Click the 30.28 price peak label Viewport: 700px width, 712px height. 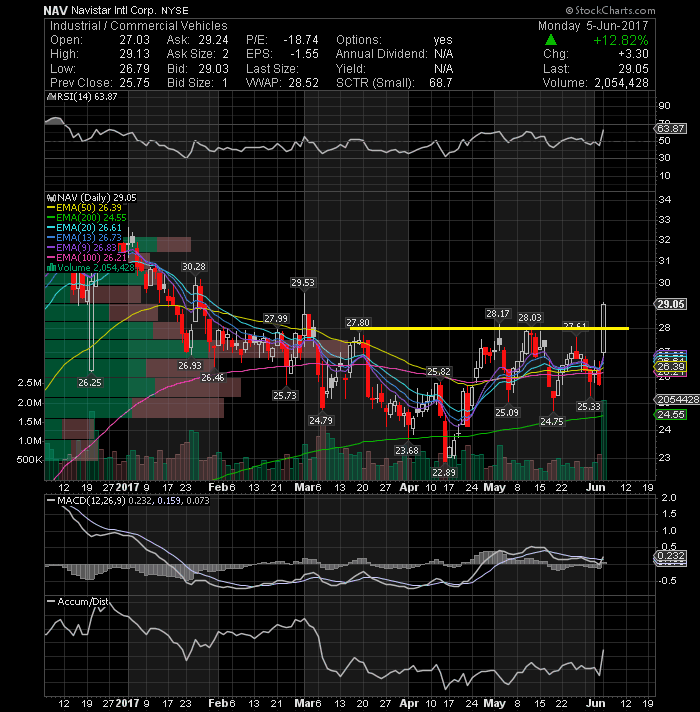coord(193,267)
